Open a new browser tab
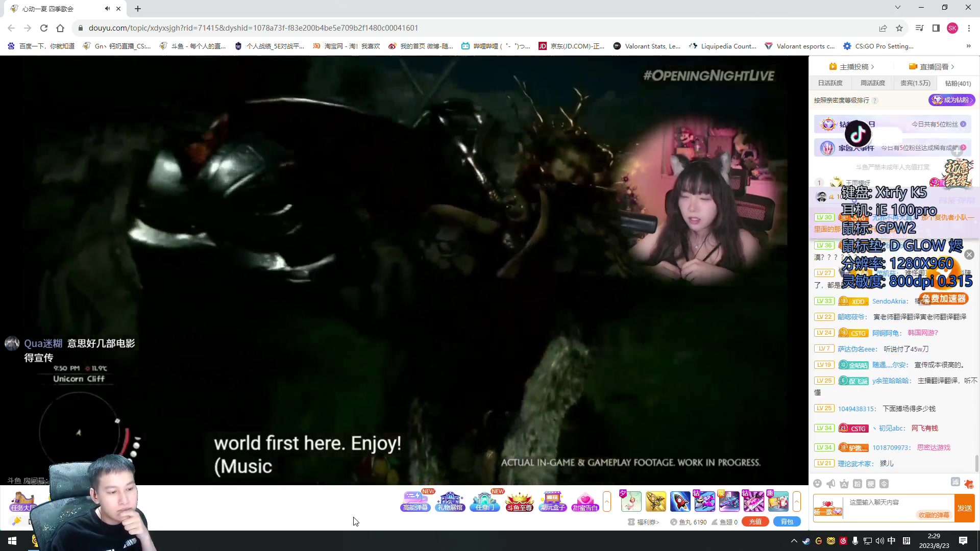This screenshot has height=551, width=980. (138, 9)
